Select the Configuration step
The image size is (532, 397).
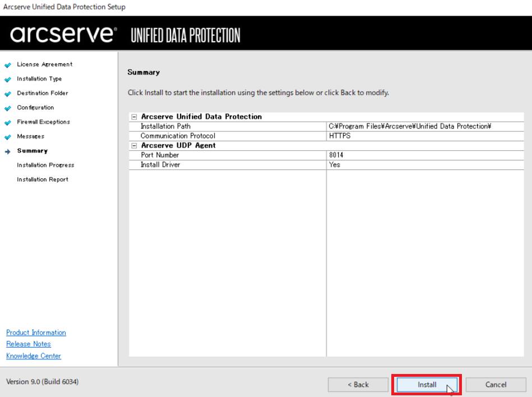tap(36, 108)
